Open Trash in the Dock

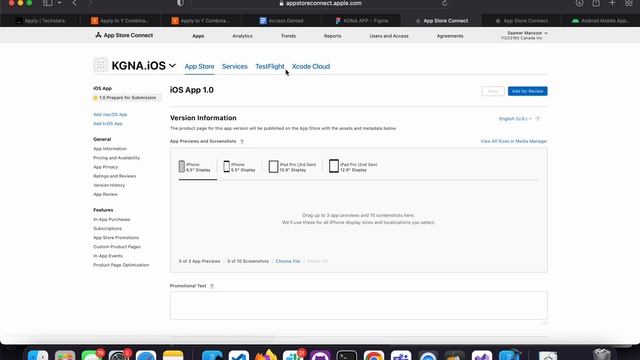click(x=602, y=355)
